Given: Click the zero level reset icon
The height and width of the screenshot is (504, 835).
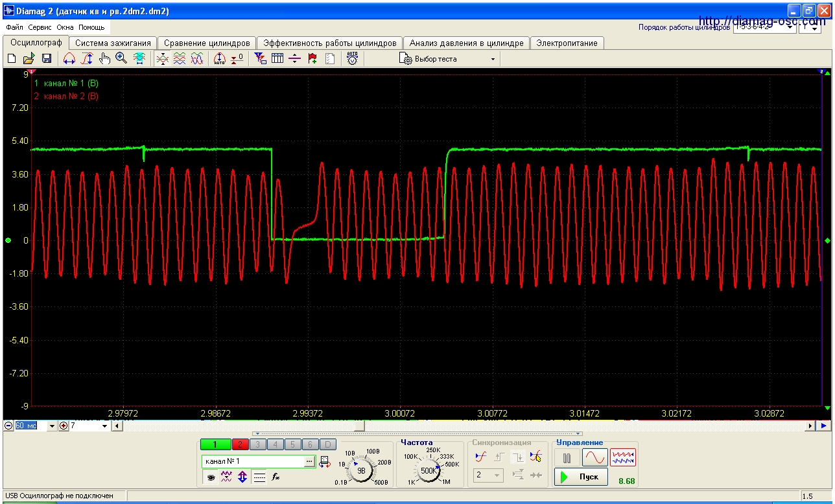Looking at the screenshot, I should click(x=237, y=59).
